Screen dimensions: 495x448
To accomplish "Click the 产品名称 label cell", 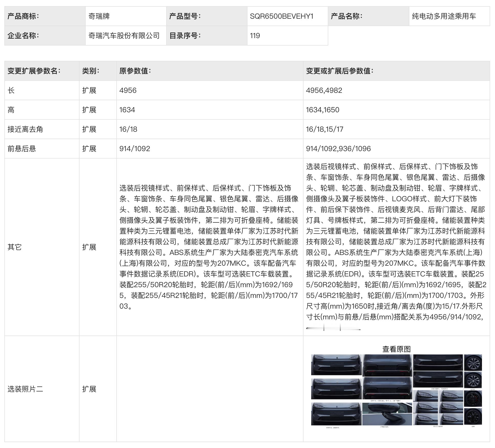I will pyautogui.click(x=368, y=16).
